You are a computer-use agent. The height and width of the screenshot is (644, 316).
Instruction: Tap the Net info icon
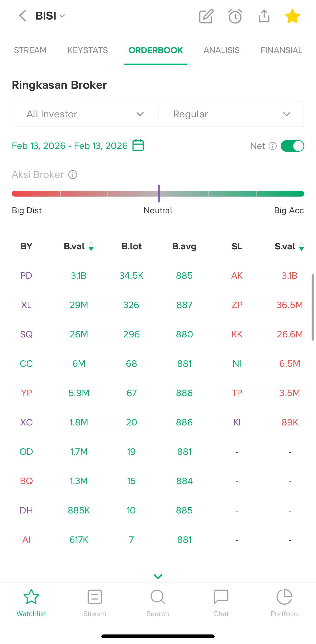coord(273,146)
